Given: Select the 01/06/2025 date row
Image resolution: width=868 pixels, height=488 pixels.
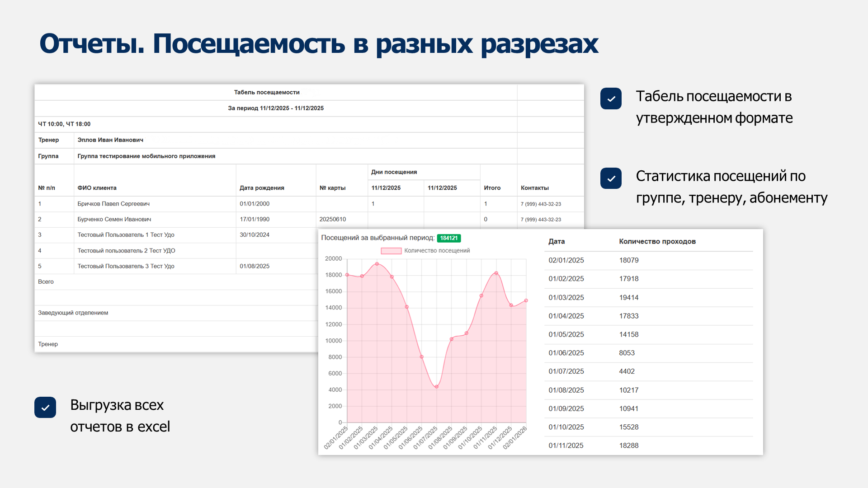Looking at the screenshot, I should pyautogui.click(x=649, y=353).
